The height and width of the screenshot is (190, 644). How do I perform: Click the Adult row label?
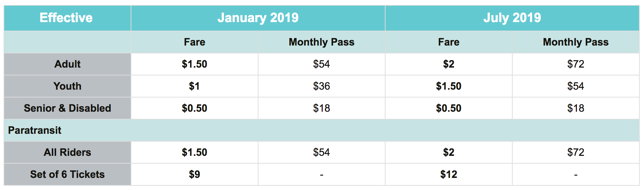tap(67, 64)
